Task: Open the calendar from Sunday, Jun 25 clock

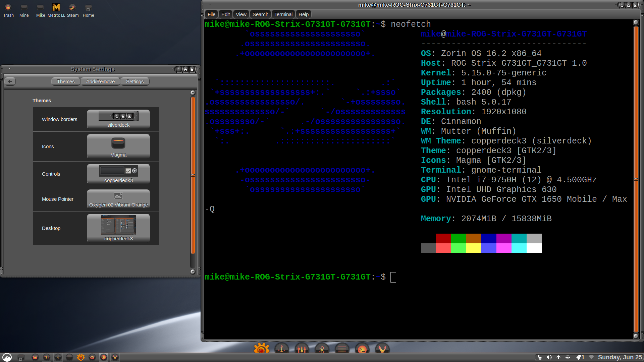Action: [x=620, y=357]
